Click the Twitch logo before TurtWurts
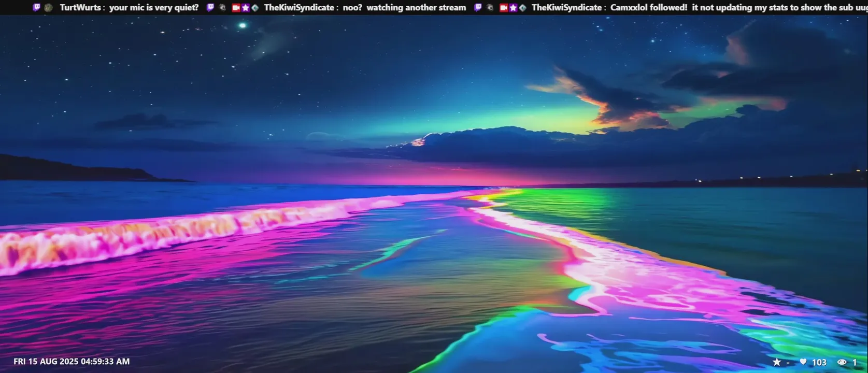868x373 pixels. (x=36, y=8)
